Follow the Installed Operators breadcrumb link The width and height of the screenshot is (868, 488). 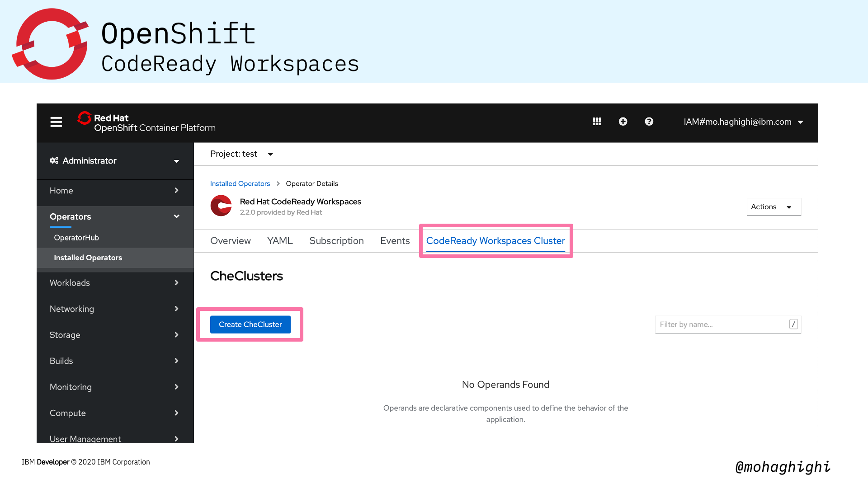(x=240, y=183)
